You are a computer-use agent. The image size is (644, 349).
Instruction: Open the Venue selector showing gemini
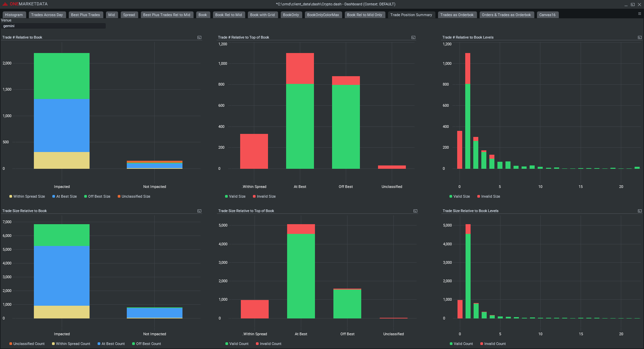point(54,26)
